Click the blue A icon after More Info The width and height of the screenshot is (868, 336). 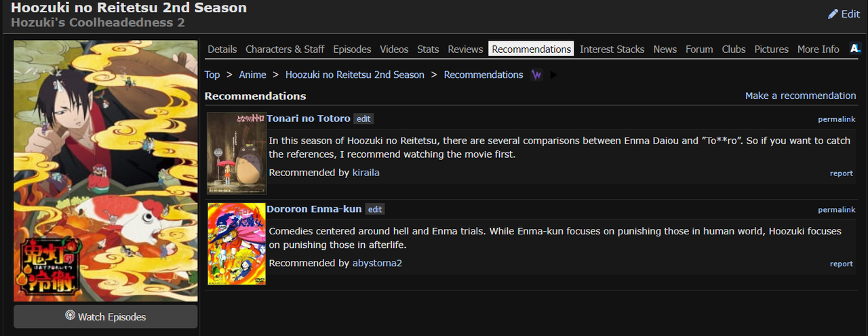pos(855,49)
